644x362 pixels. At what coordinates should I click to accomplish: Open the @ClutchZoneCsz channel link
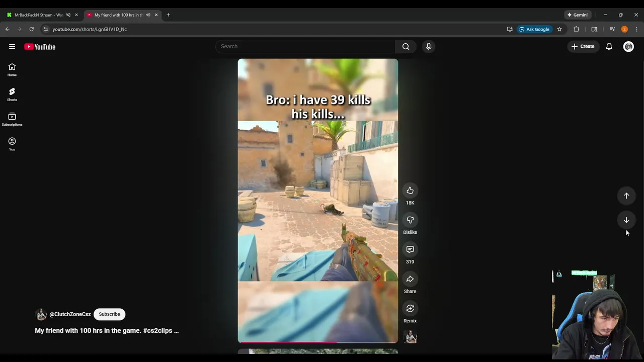pyautogui.click(x=70, y=314)
